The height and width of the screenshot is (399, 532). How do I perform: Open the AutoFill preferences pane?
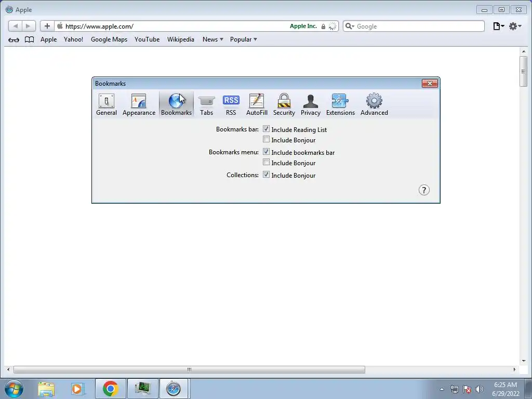tap(257, 104)
